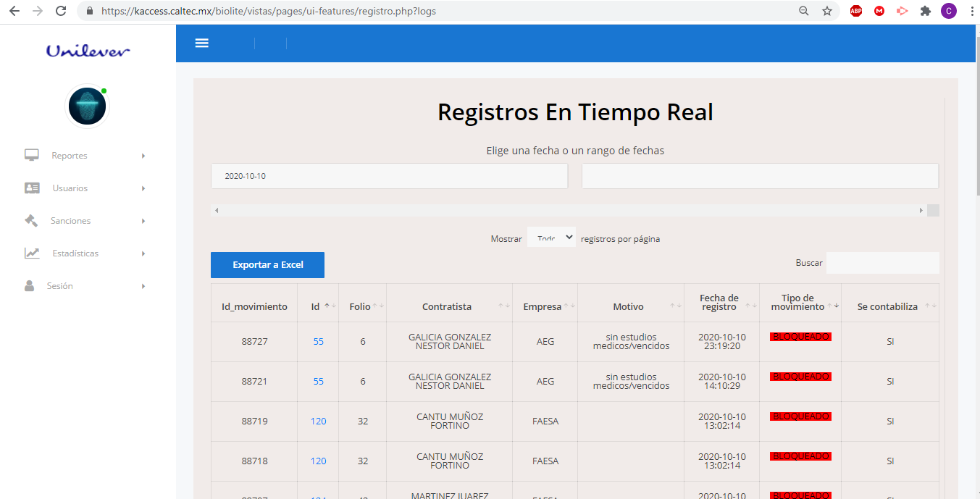Click the horizontal scrollbar right arrow

(921, 210)
